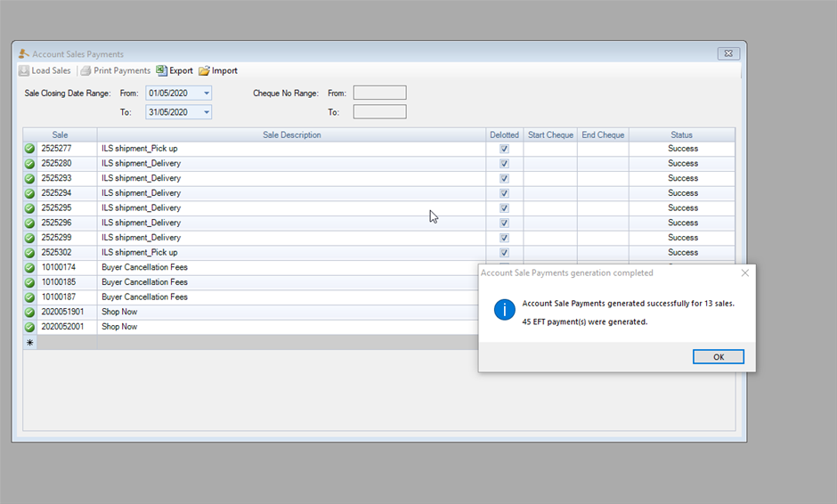Toggle Delotted checkbox for sale 2525277
This screenshot has width=837, height=504.
click(504, 149)
